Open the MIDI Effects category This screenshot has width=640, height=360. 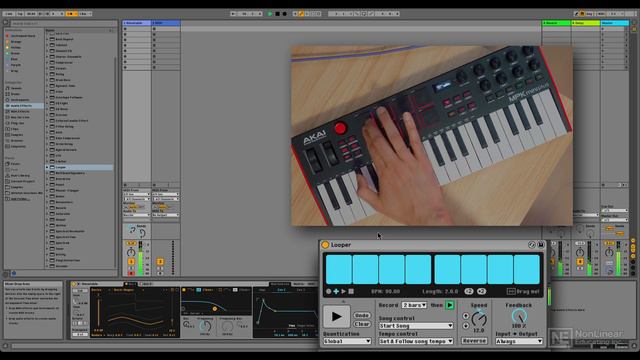pos(19,111)
